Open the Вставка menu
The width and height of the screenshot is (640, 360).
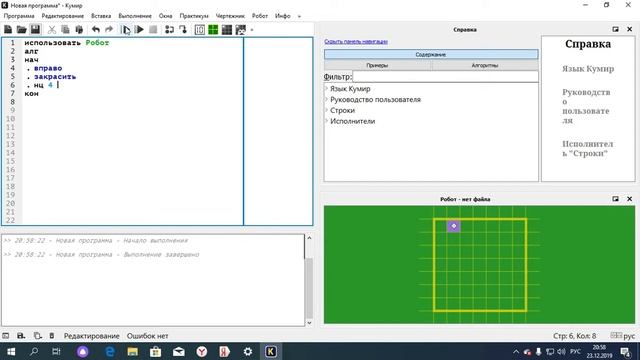click(101, 16)
